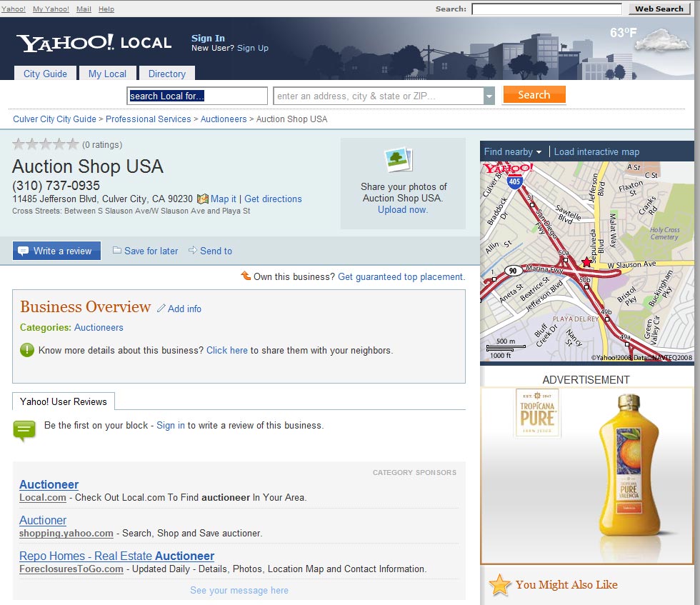This screenshot has height=605, width=700.
Task: Click the Tropicana Pure advertisement image
Action: [x=586, y=476]
